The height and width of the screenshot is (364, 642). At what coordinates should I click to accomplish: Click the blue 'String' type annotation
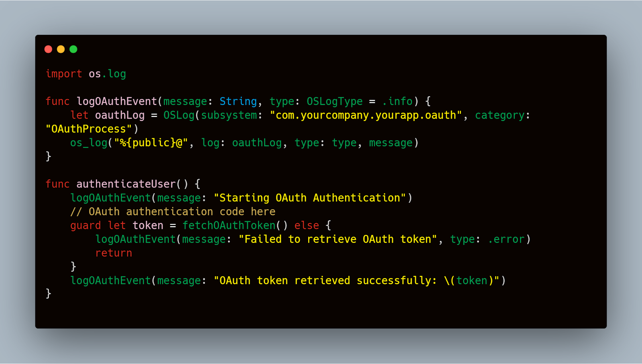tap(238, 101)
